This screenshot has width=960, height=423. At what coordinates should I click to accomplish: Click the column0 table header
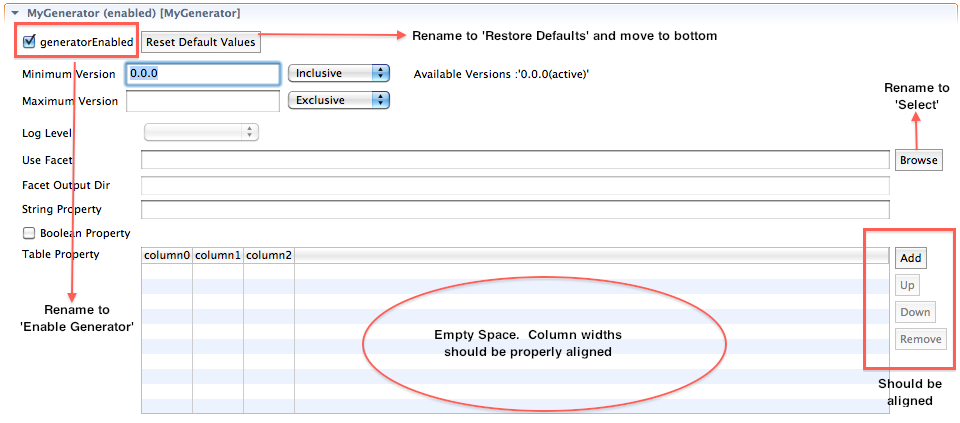167,256
